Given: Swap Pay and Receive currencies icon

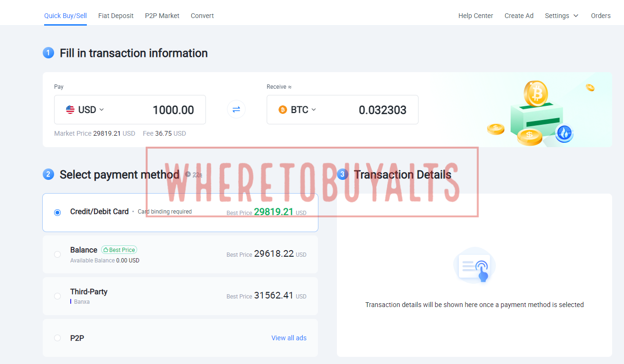Looking at the screenshot, I should coord(236,110).
